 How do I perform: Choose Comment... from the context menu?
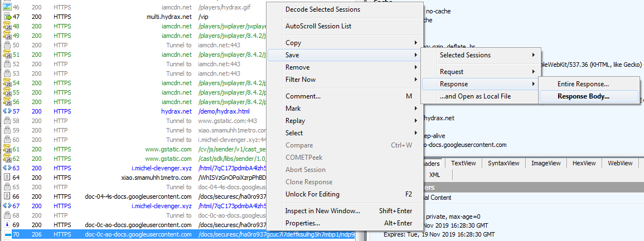point(345,96)
